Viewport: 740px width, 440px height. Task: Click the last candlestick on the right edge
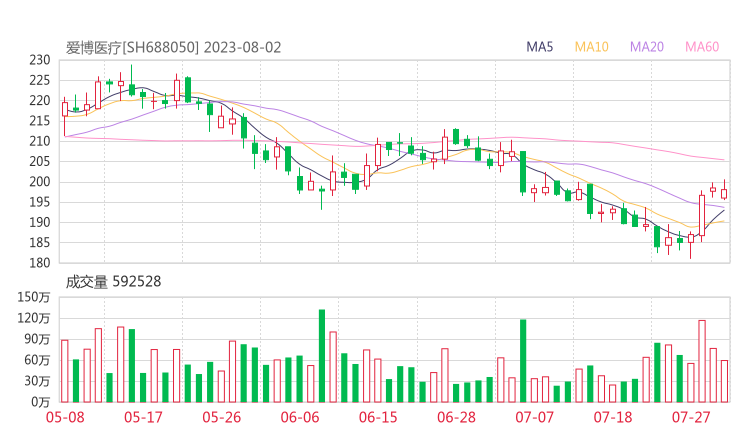point(724,190)
